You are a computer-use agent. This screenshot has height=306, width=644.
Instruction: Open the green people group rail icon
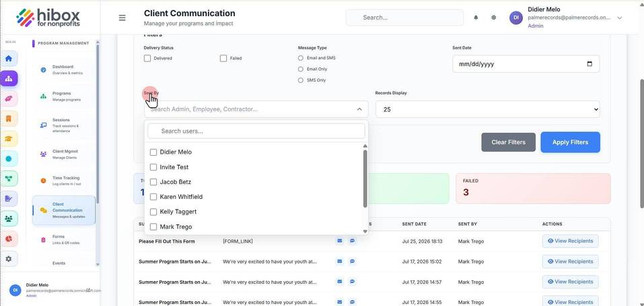(9, 219)
